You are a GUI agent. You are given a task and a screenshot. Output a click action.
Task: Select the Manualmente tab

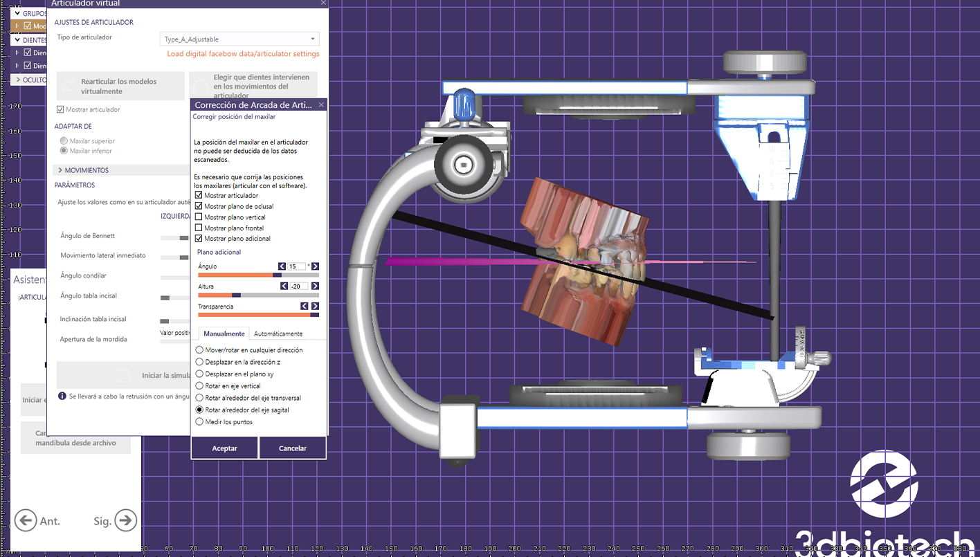point(223,333)
